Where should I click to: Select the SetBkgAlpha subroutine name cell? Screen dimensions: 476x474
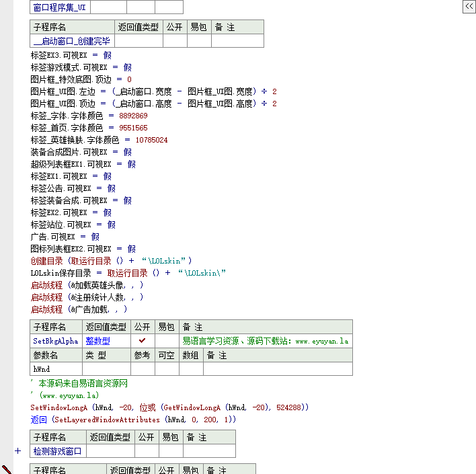56,341
